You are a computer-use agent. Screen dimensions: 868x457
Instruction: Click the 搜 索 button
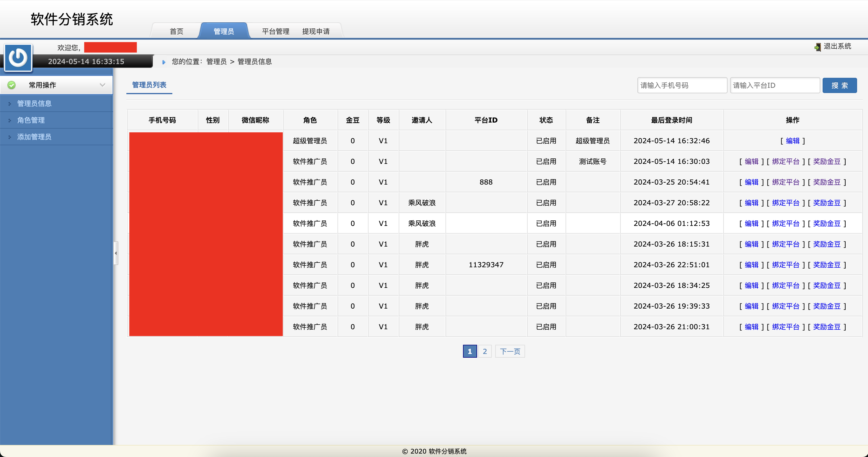point(839,85)
